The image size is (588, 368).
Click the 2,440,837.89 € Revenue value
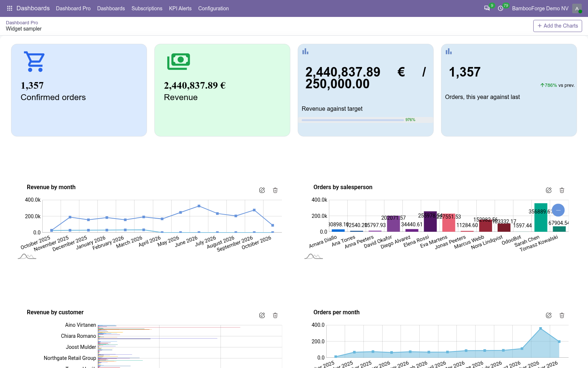click(195, 85)
